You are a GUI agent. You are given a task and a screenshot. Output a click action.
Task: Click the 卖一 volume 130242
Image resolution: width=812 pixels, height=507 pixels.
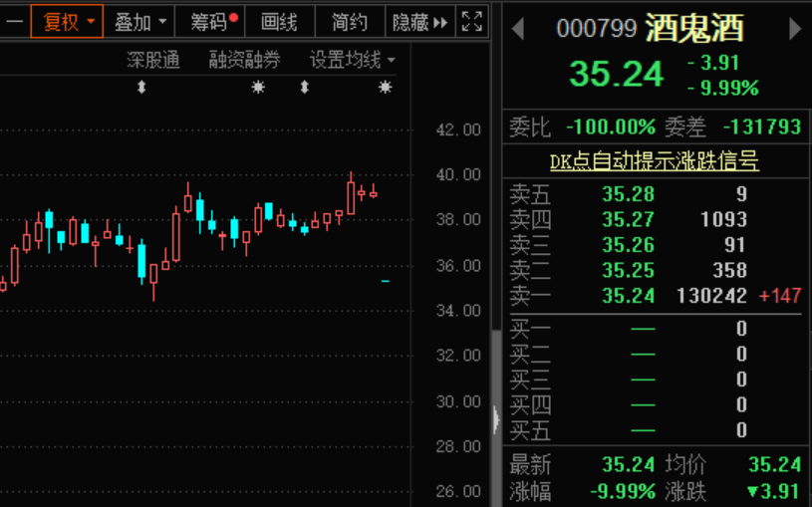tap(712, 296)
